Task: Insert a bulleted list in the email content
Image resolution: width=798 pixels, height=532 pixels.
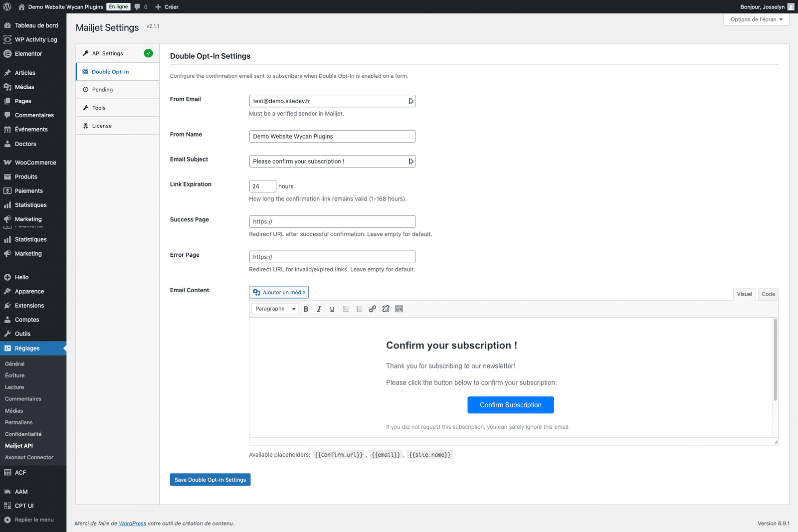Action: tap(346, 309)
